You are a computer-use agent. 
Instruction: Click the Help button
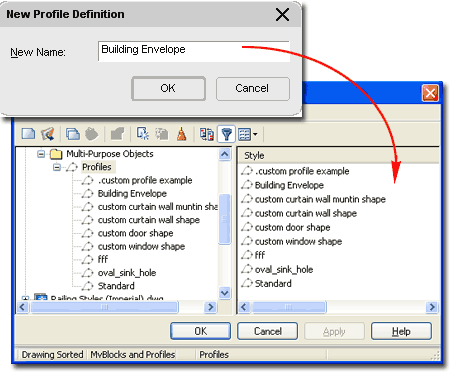pos(401,331)
